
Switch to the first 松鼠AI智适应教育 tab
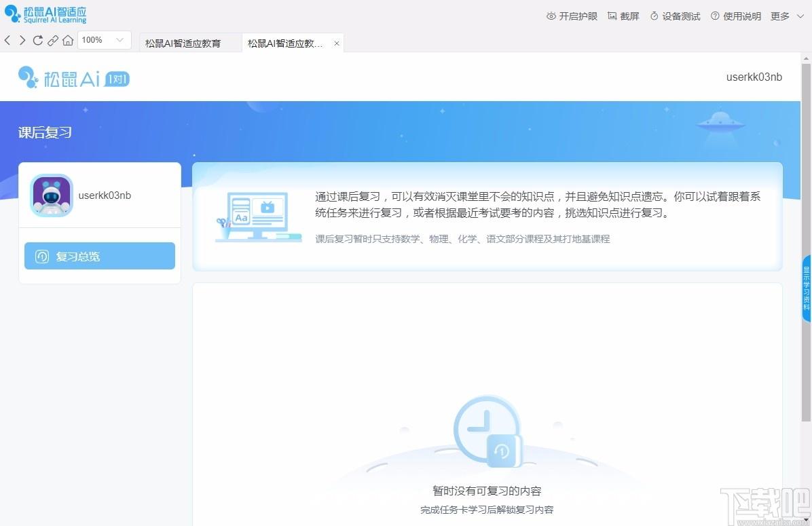click(190, 43)
